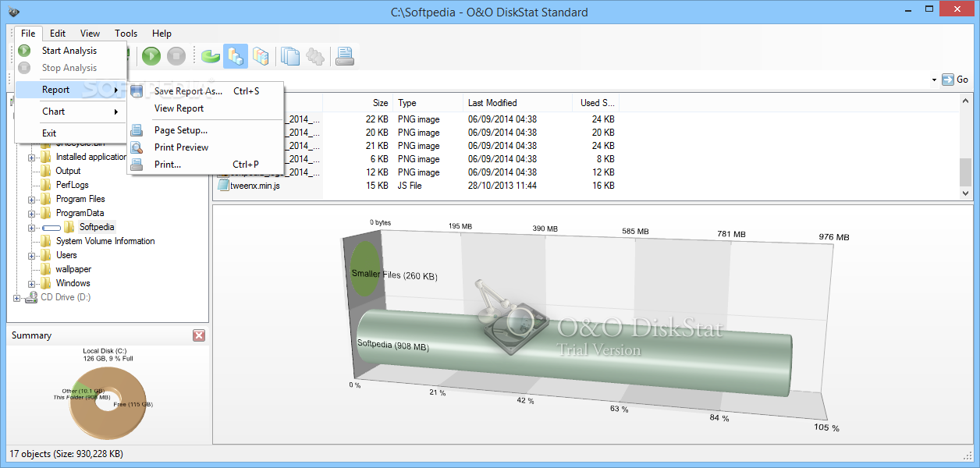Choose Start Analysis in File menu
The height and width of the screenshot is (468, 980).
click(70, 51)
